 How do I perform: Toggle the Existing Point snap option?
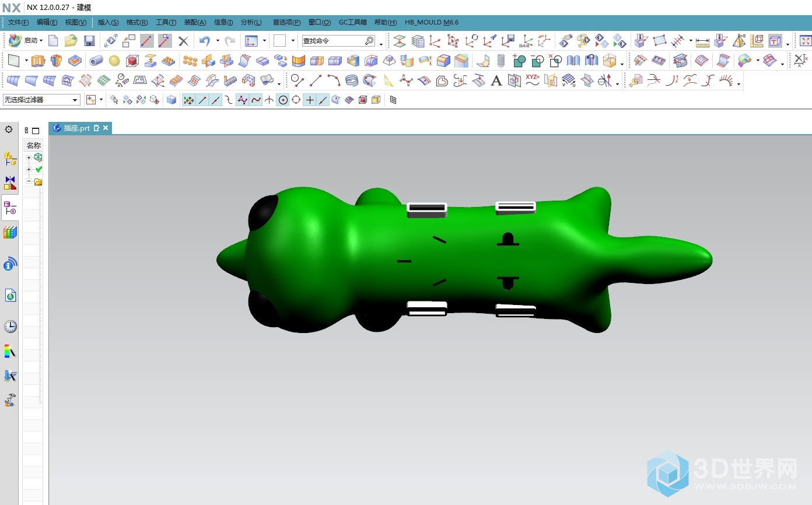point(310,100)
